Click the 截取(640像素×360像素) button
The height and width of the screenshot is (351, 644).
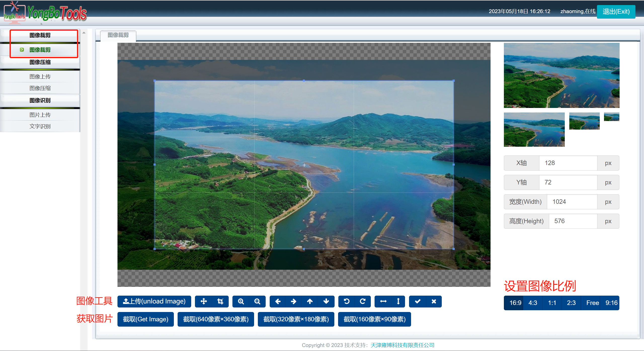pyautogui.click(x=216, y=319)
